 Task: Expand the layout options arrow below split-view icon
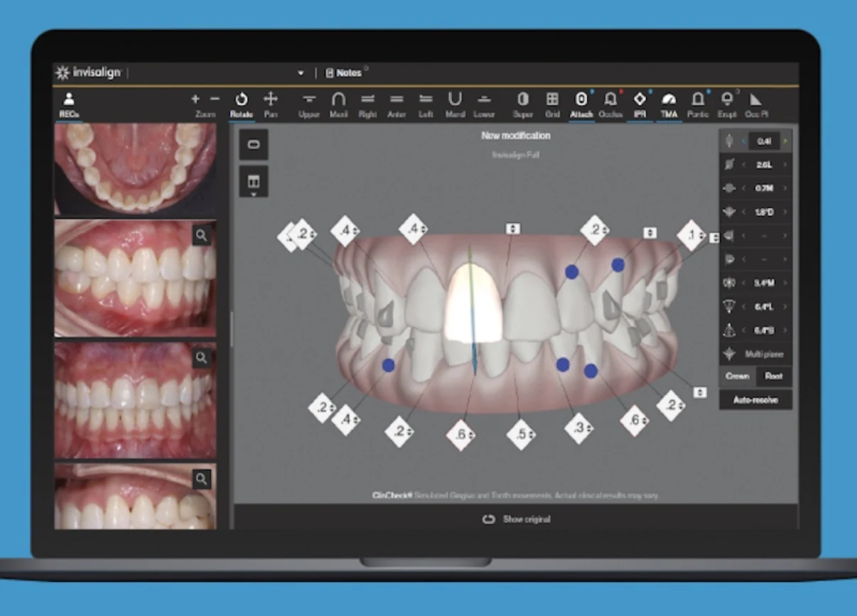coord(254,193)
